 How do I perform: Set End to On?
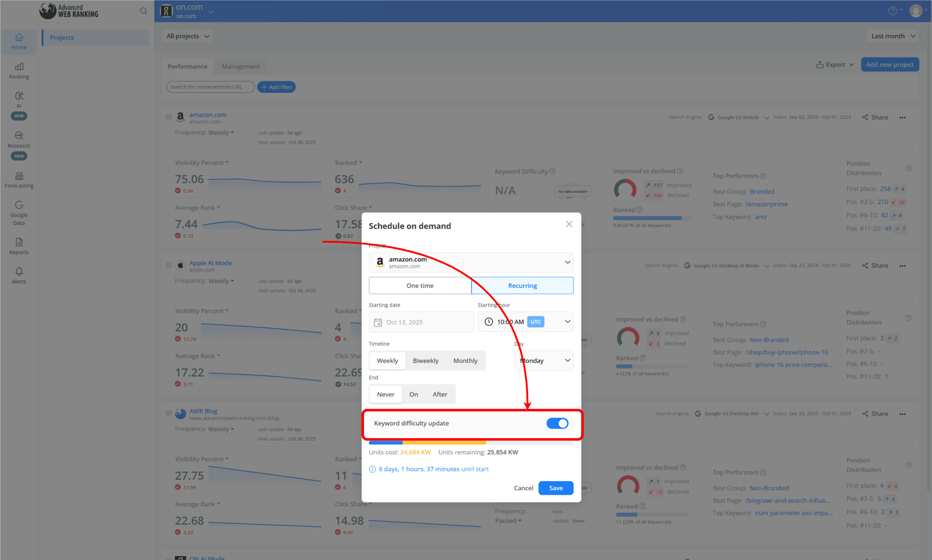[413, 394]
